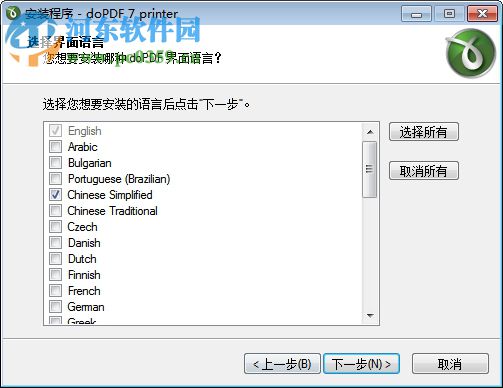The height and width of the screenshot is (388, 503).
Task: Proceed with the 下一步(N) button
Action: 362,364
